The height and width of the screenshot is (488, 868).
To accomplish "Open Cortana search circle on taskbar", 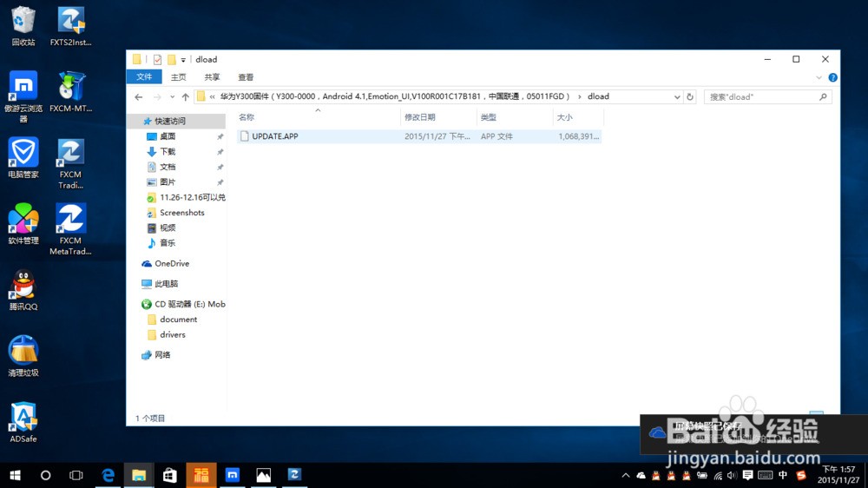I will point(45,475).
